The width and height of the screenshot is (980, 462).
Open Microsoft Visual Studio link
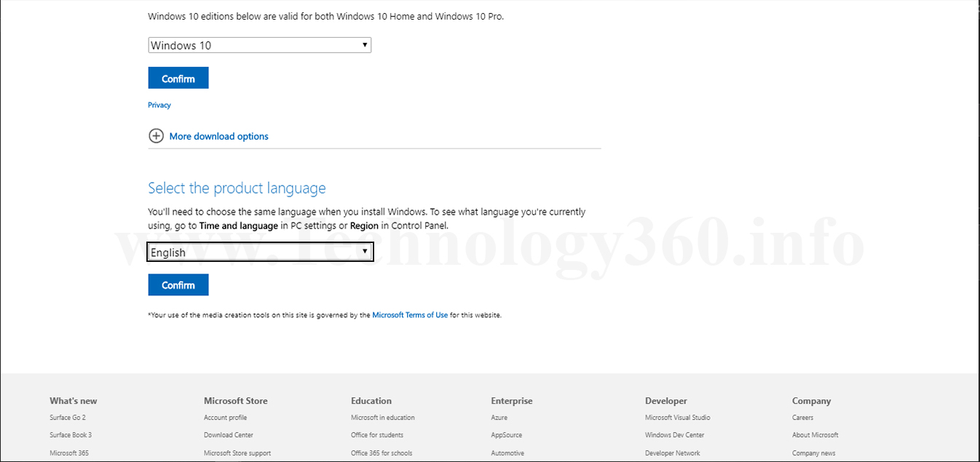[678, 418]
